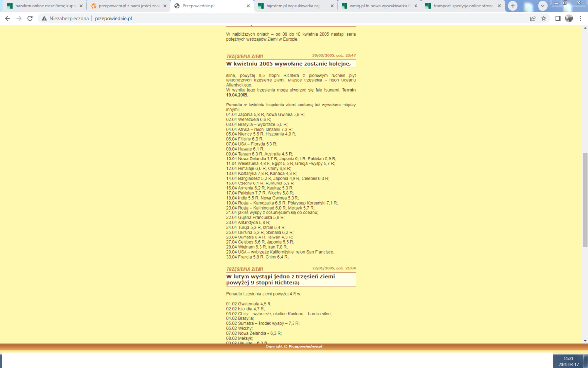Open the Chrome three-dot menu
The height and width of the screenshot is (368, 588).
coord(581,18)
